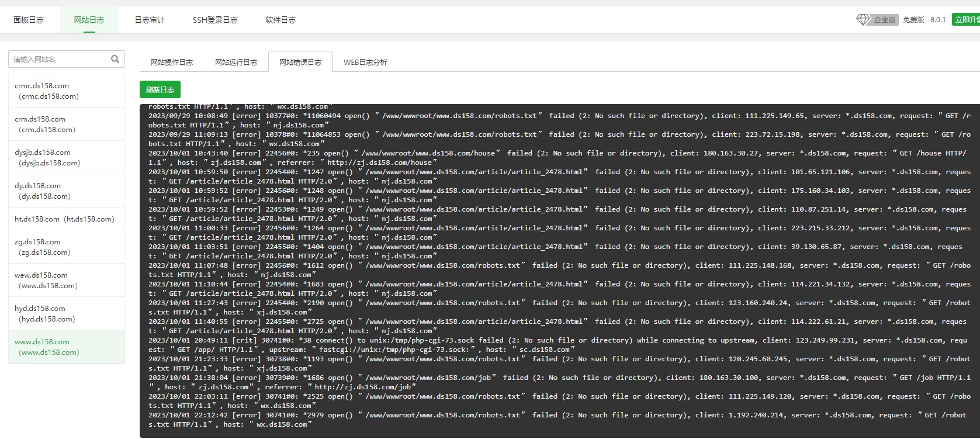Screen dimensions: 980x439
Task: Click the log line dated 2023/10/01 20:49:11 [crit]
Action: point(557,345)
